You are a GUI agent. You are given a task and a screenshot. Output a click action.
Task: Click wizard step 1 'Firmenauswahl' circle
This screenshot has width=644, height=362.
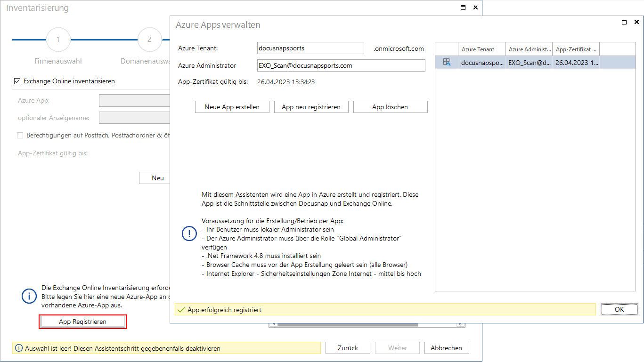[58, 40]
